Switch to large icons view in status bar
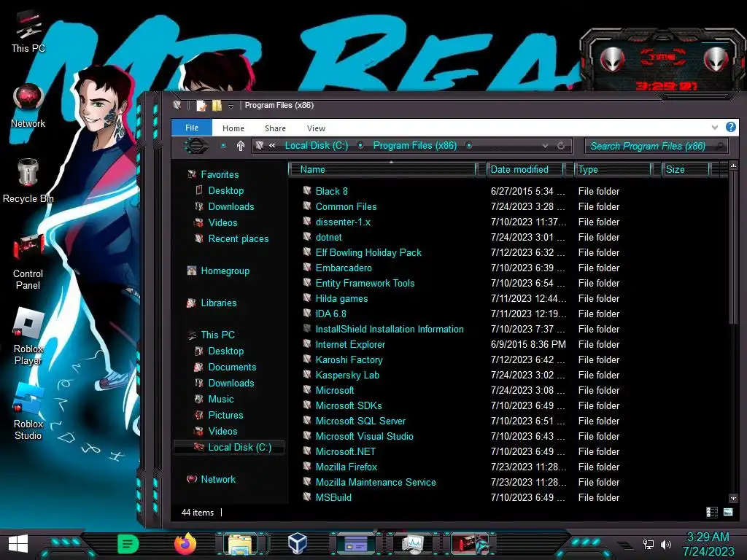Image resolution: width=747 pixels, height=560 pixels. pyautogui.click(x=728, y=513)
